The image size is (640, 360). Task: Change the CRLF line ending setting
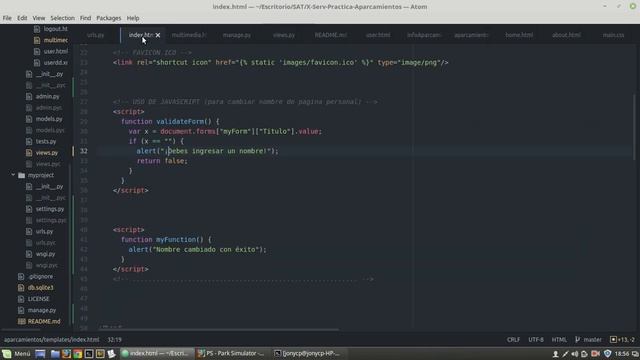513,340
